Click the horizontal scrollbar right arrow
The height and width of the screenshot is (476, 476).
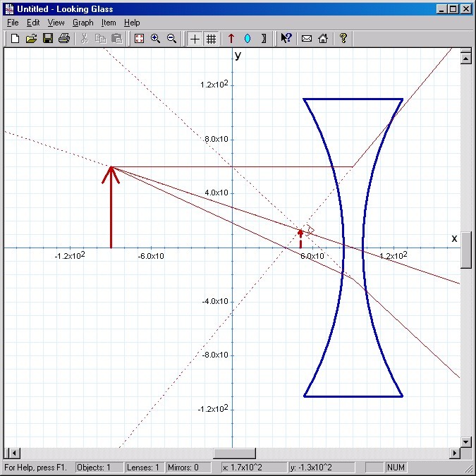point(454,453)
